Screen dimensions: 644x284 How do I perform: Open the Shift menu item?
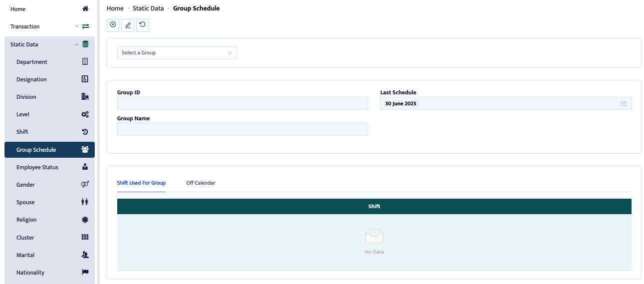(x=49, y=132)
